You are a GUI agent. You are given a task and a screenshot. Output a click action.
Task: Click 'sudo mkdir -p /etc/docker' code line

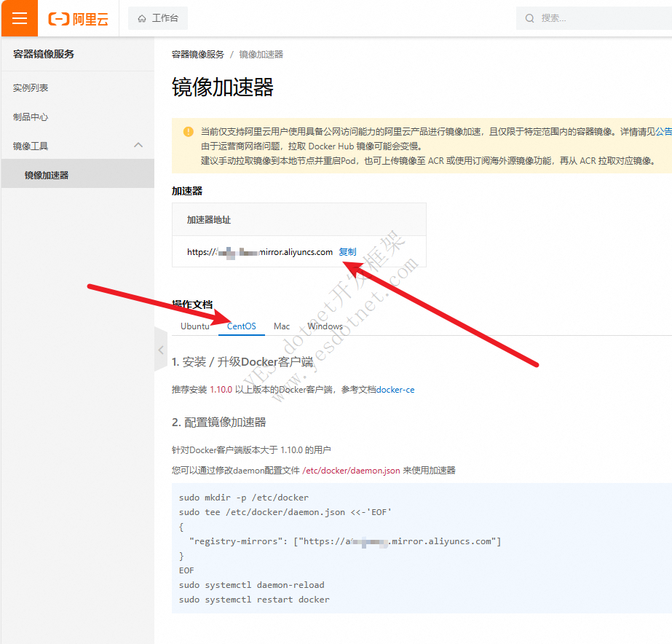[243, 498]
